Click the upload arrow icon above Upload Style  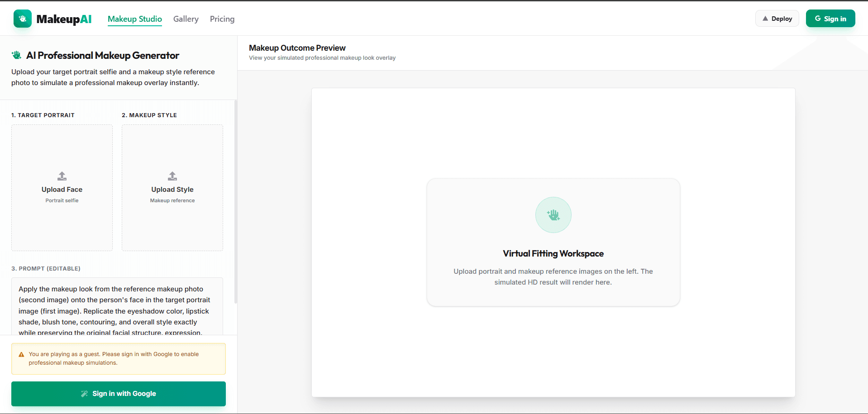(x=172, y=176)
